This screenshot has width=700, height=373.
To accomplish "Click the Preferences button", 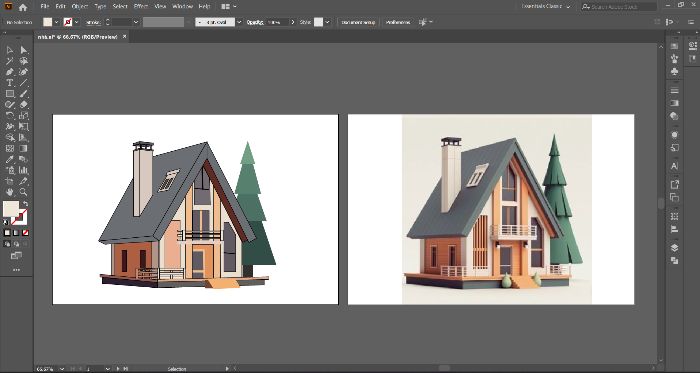I will pyautogui.click(x=398, y=22).
